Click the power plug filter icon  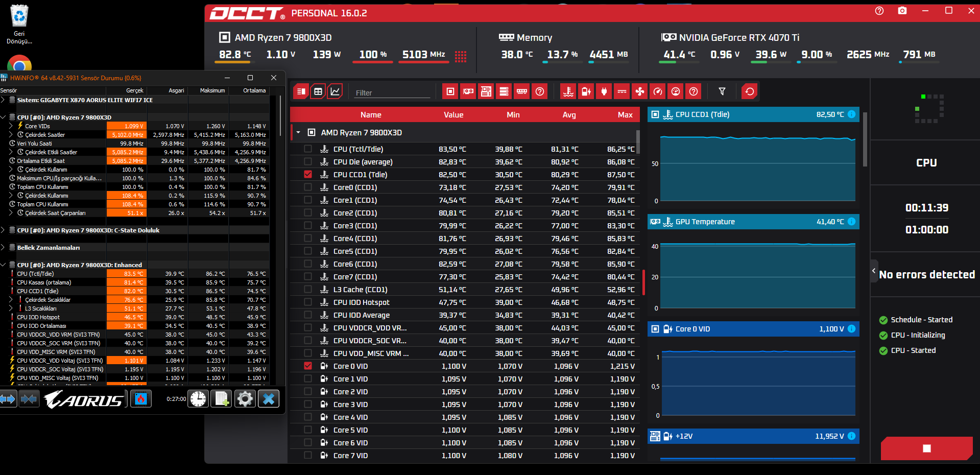point(604,91)
